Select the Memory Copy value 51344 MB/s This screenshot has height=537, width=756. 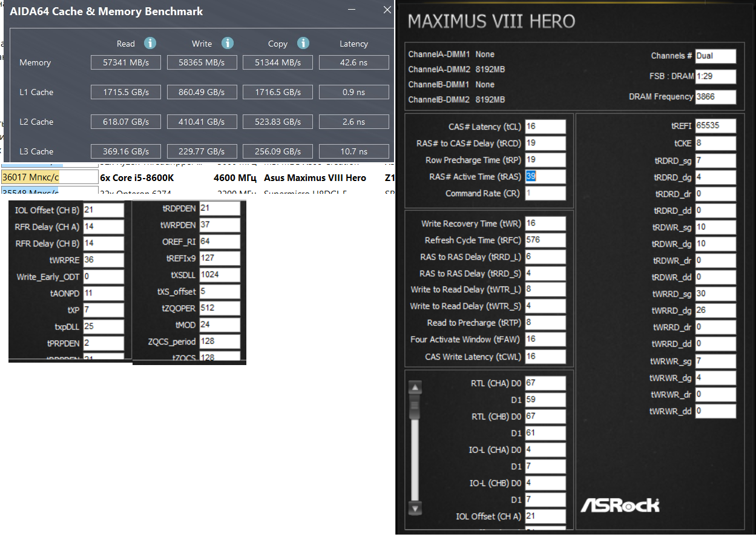(x=278, y=62)
